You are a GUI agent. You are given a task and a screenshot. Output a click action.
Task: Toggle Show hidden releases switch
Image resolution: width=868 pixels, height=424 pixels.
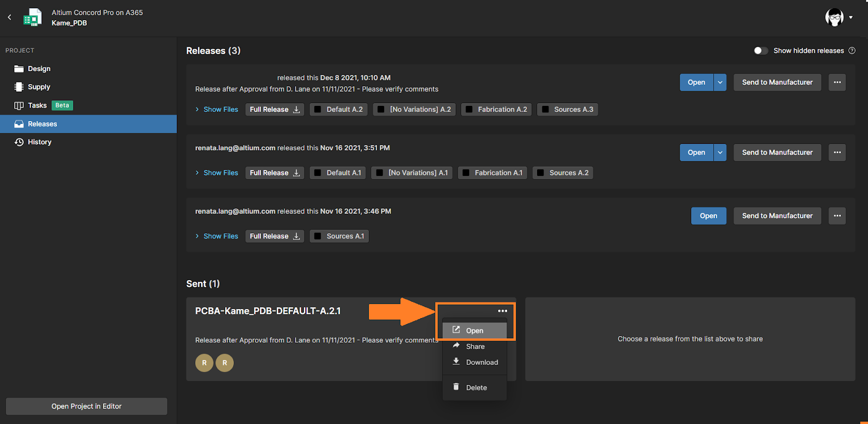click(761, 50)
